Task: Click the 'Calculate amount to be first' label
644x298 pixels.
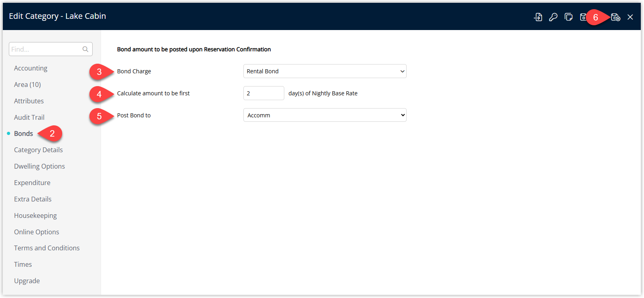Action: (154, 93)
